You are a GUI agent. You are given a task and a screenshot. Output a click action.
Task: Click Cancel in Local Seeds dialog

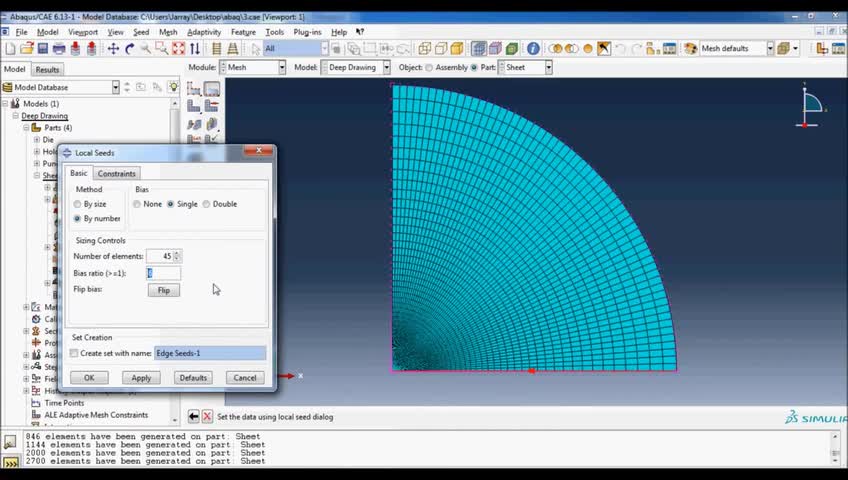[245, 378]
